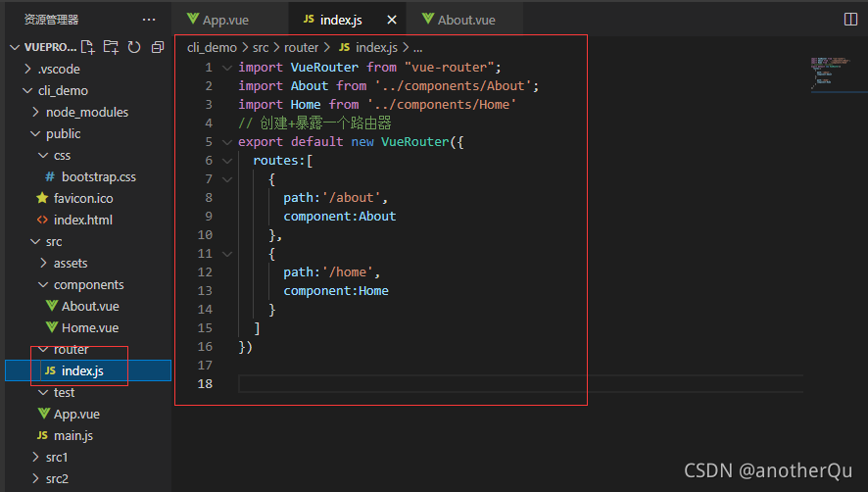Fold the routes array at line 6
Screen dimensions: 868x492
[226, 161]
